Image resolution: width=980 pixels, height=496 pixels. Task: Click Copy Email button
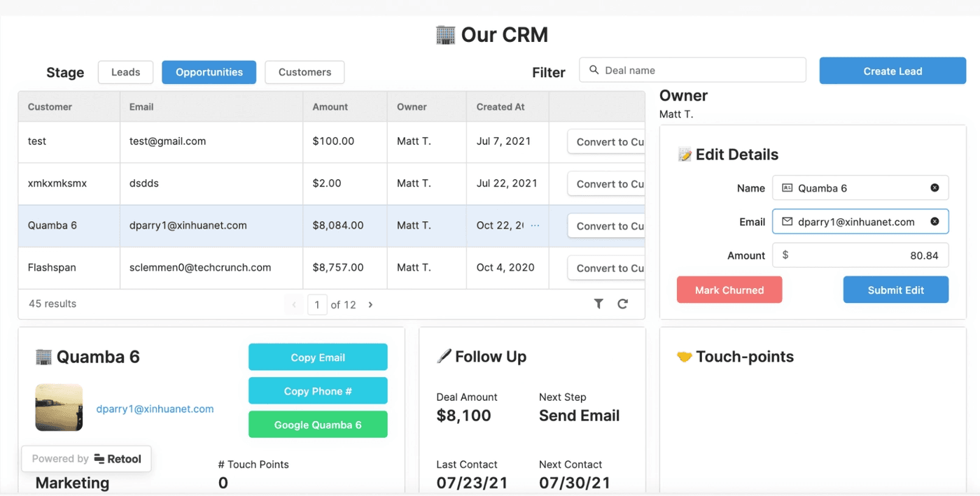pos(318,357)
